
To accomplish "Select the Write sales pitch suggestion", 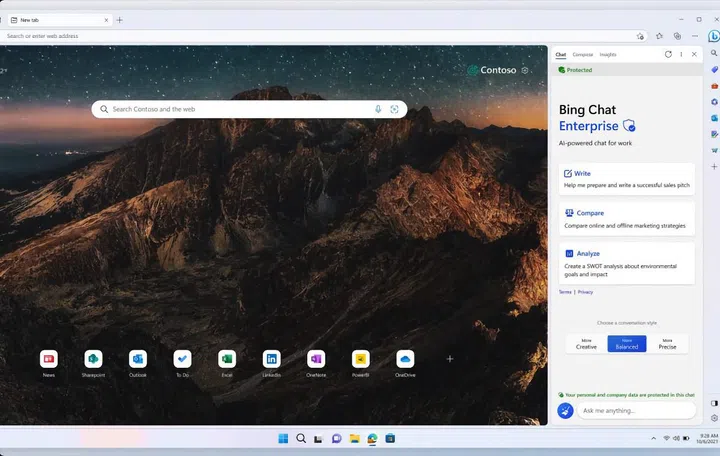I will 627,180.
